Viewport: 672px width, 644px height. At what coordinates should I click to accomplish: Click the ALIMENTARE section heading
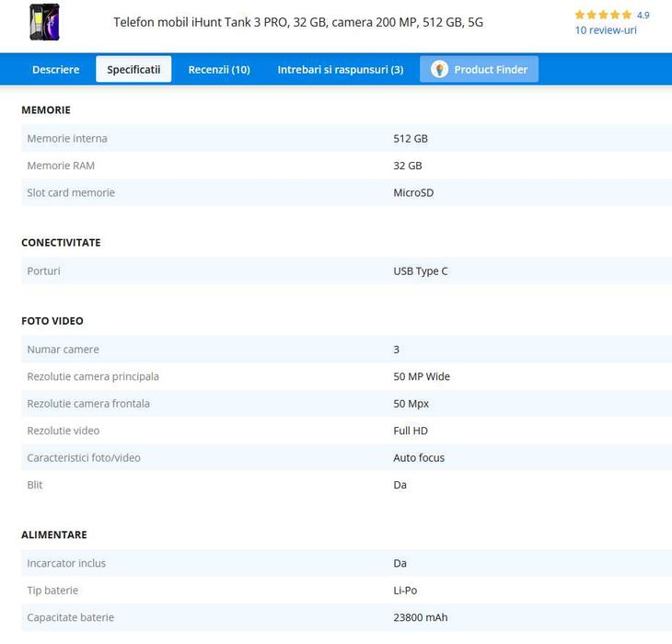pos(54,535)
